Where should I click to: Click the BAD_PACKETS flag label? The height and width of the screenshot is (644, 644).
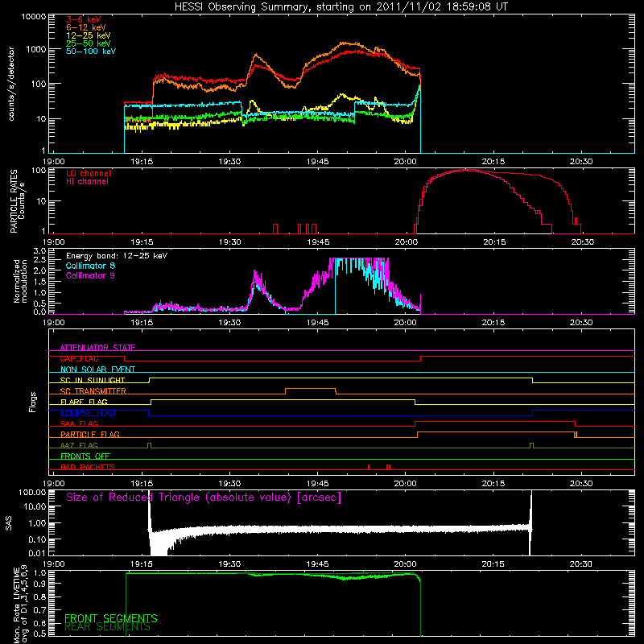(88, 467)
